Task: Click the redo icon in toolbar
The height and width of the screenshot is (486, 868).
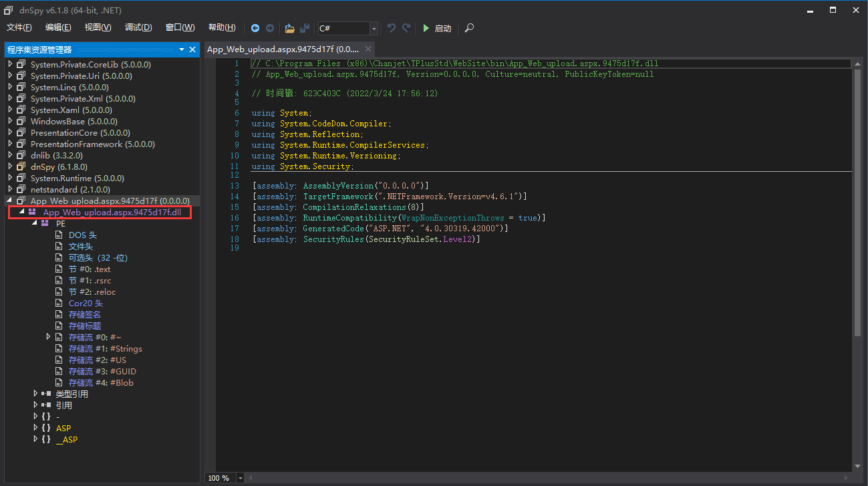Action: [406, 28]
